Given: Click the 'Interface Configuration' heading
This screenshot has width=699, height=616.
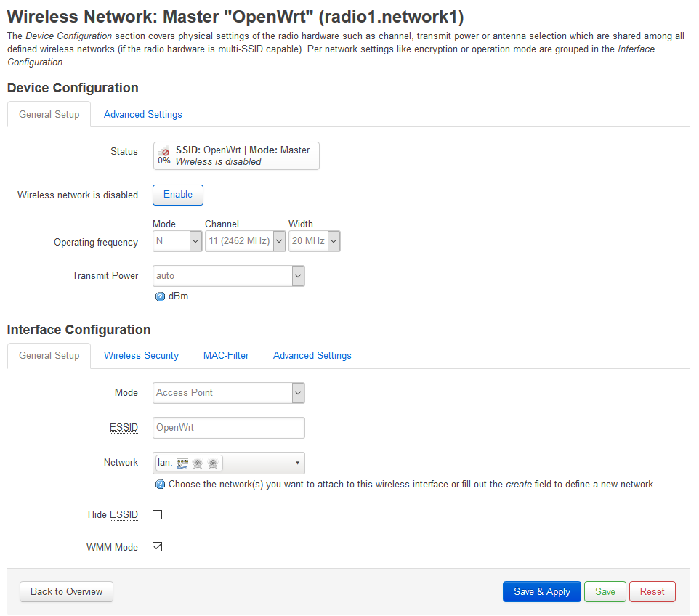Looking at the screenshot, I should point(79,330).
